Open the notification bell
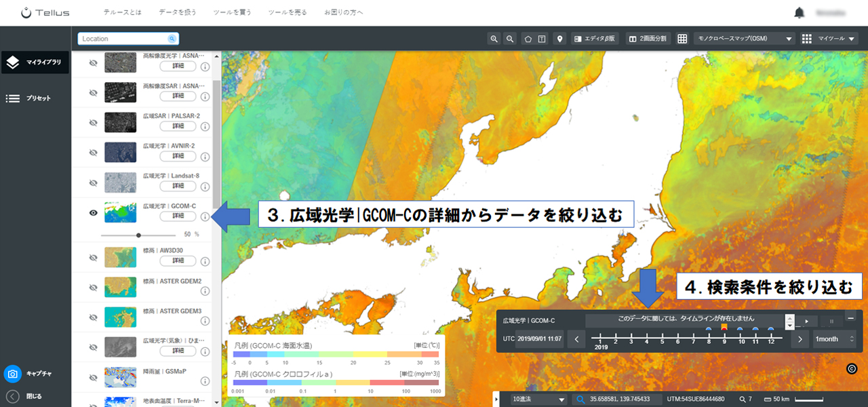868x407 pixels. click(x=800, y=13)
